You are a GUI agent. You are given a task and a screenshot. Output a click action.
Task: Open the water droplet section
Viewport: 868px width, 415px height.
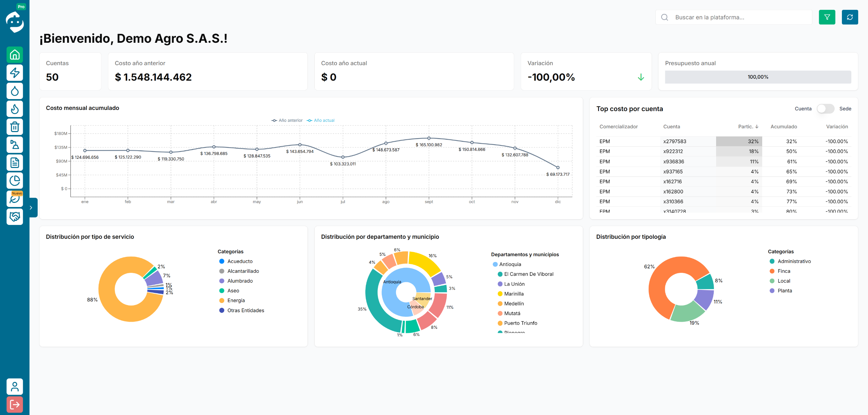tap(15, 91)
